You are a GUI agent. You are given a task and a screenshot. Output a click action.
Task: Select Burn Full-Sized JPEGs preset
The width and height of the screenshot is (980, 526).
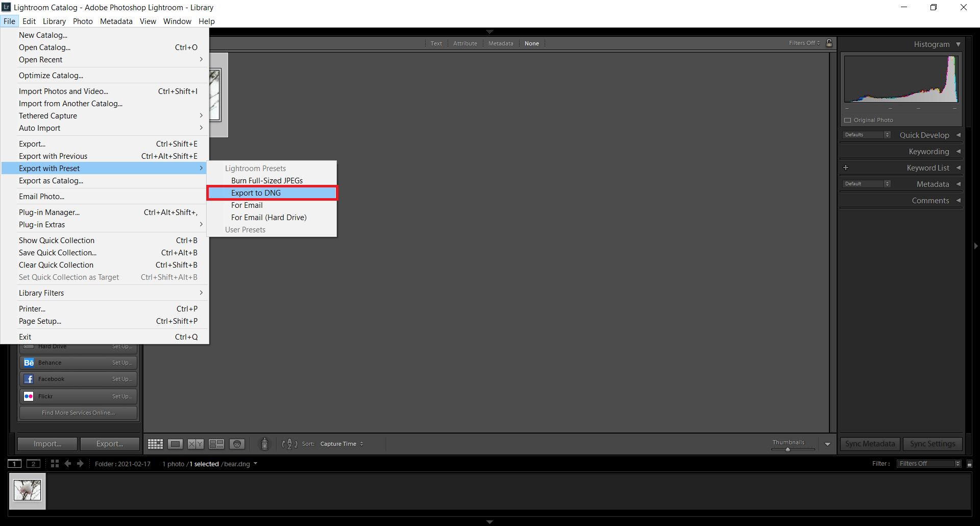pos(266,181)
